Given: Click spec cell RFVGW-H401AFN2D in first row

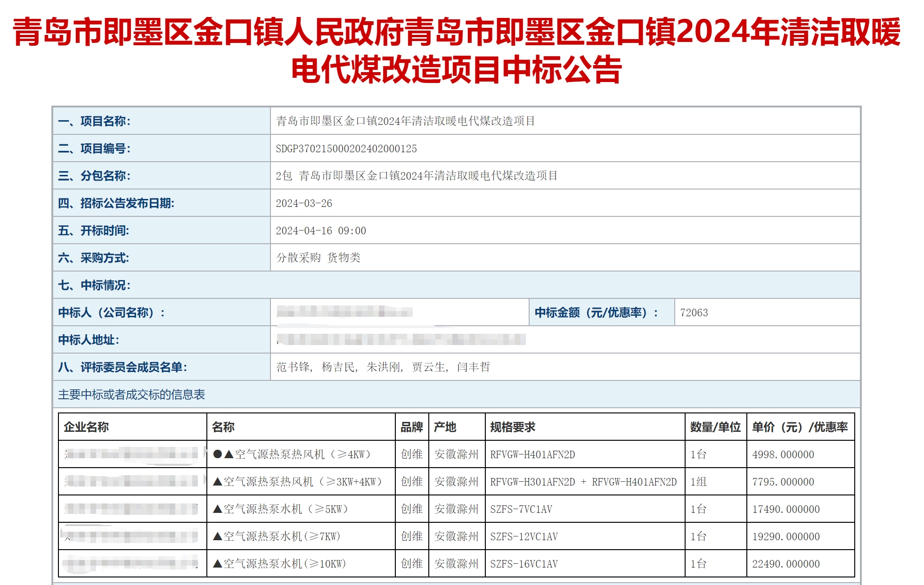Looking at the screenshot, I should pos(532,454).
